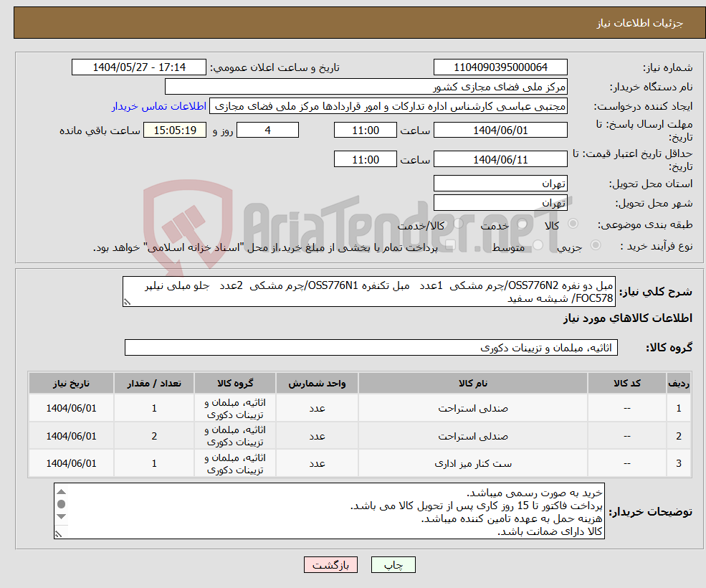
Task: Select the کالا radio option
Action: (574, 224)
